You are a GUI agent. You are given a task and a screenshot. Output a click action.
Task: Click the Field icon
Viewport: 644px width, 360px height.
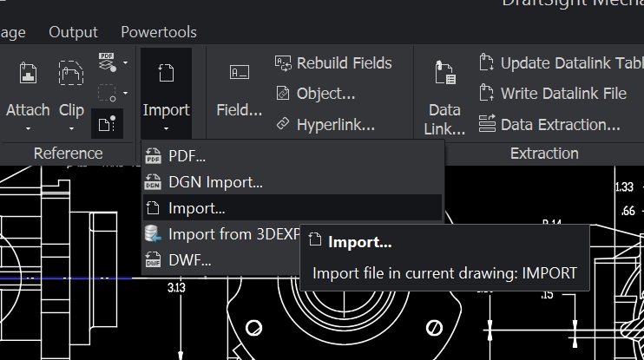tap(239, 72)
